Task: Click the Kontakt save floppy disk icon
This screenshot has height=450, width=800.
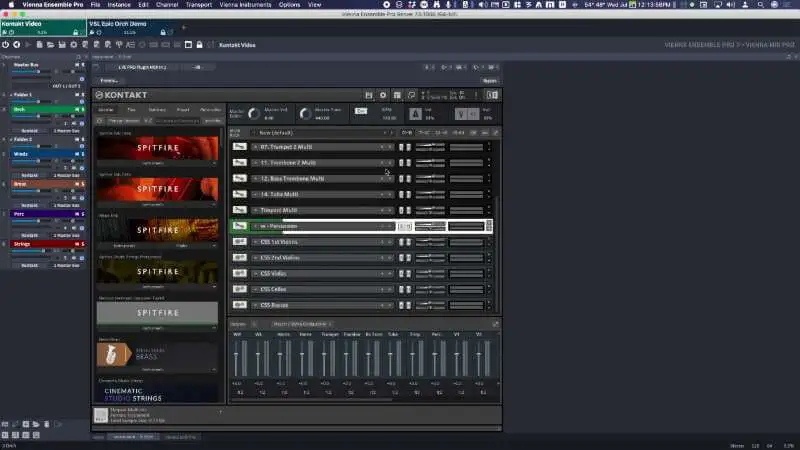Action: 369,95
